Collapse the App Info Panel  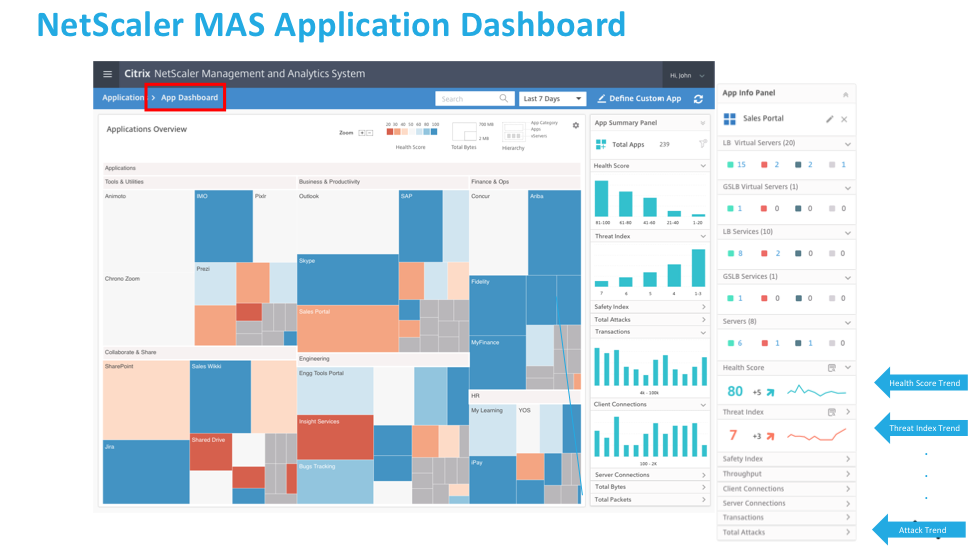(x=847, y=94)
